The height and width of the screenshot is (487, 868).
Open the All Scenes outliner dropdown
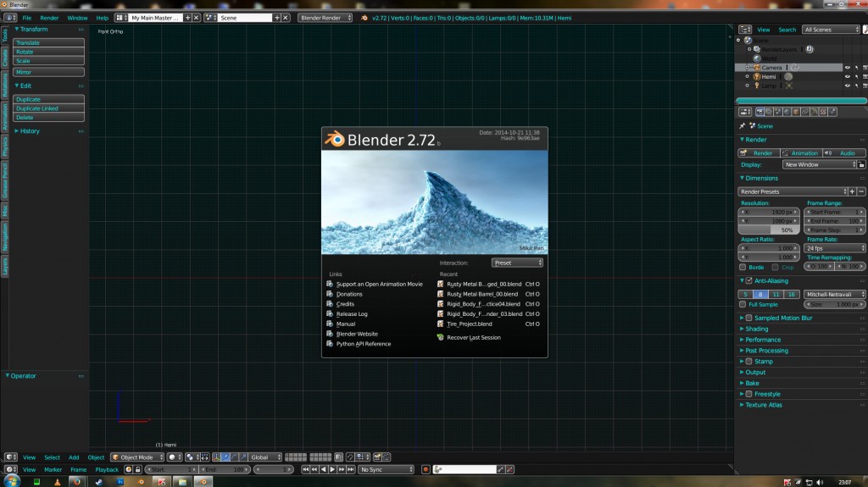point(832,30)
